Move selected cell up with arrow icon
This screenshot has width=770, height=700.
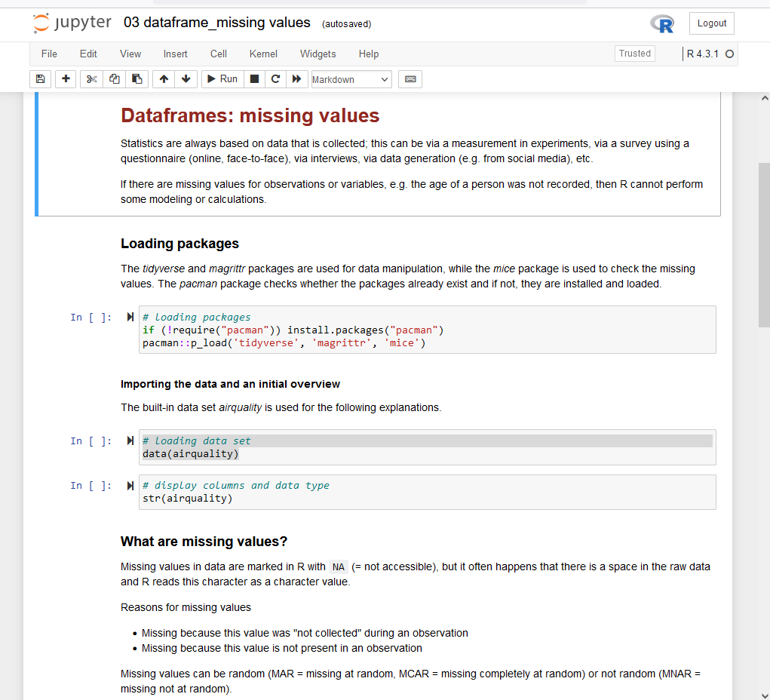click(164, 79)
